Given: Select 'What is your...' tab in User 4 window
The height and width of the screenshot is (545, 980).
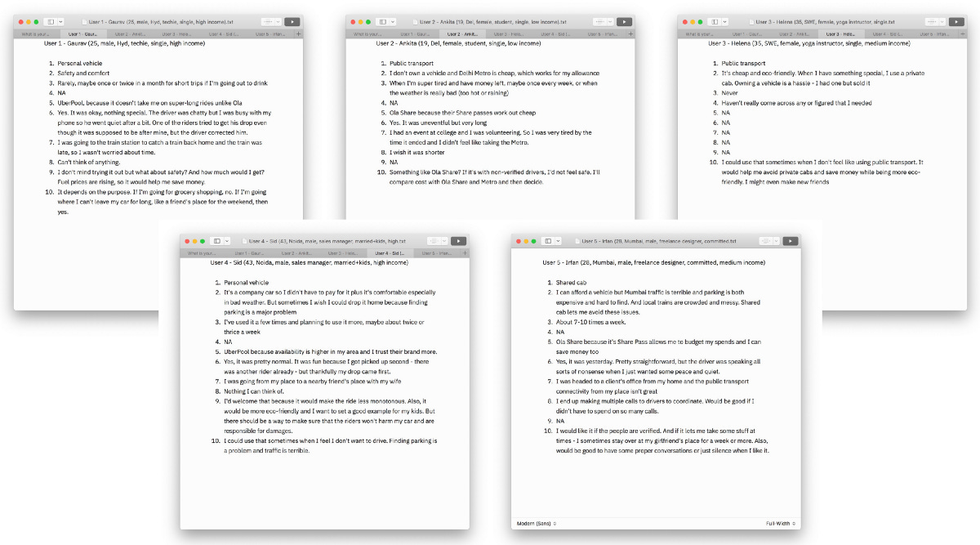Looking at the screenshot, I should point(203,253).
